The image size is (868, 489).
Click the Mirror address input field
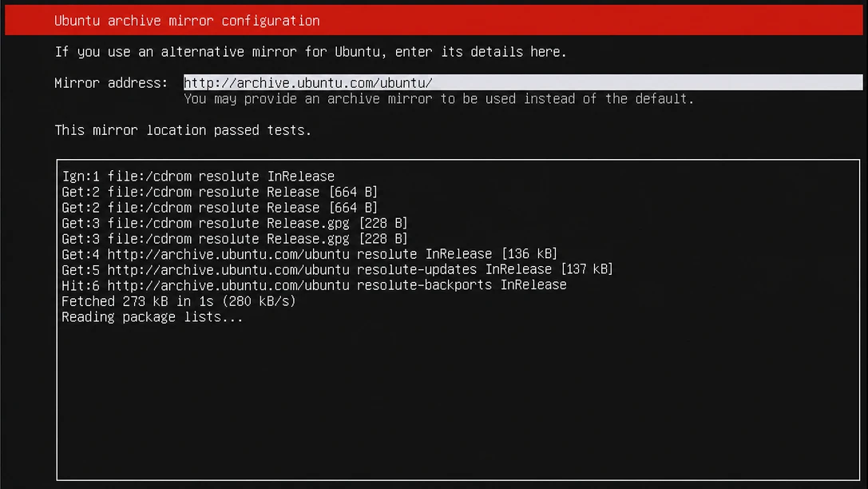click(522, 82)
